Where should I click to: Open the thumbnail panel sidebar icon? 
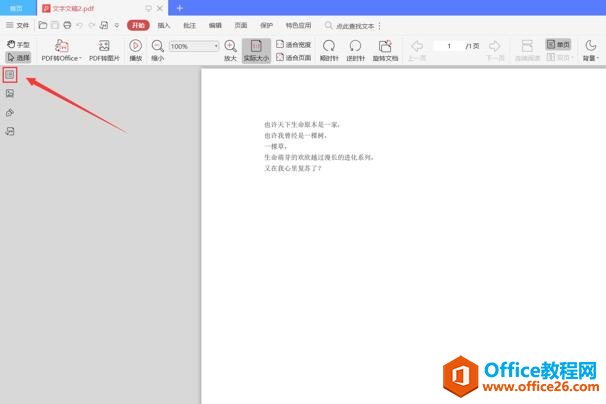coord(10,93)
